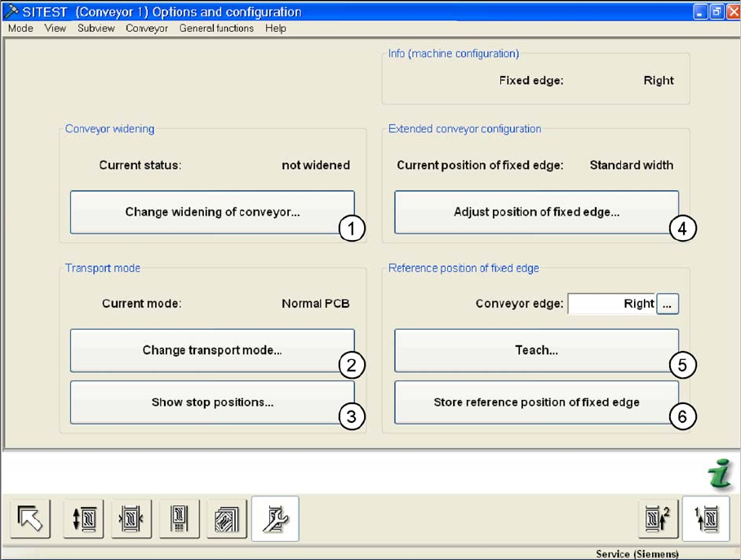This screenshot has height=560, width=741.
Task: Click 'Info (machine configuration)' group title
Action: (454, 54)
